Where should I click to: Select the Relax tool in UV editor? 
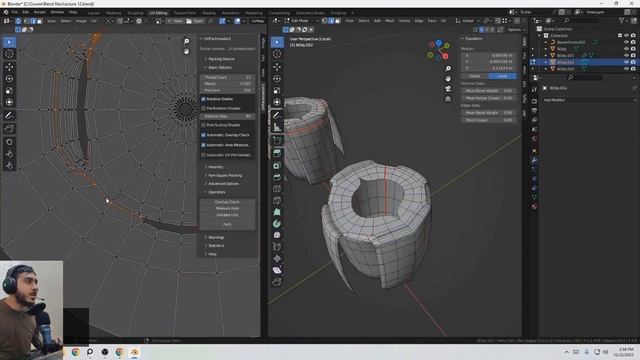coord(9,154)
